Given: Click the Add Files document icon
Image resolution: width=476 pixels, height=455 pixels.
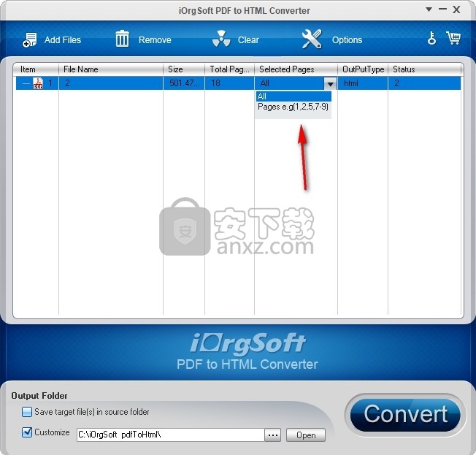Looking at the screenshot, I should click(x=29, y=39).
